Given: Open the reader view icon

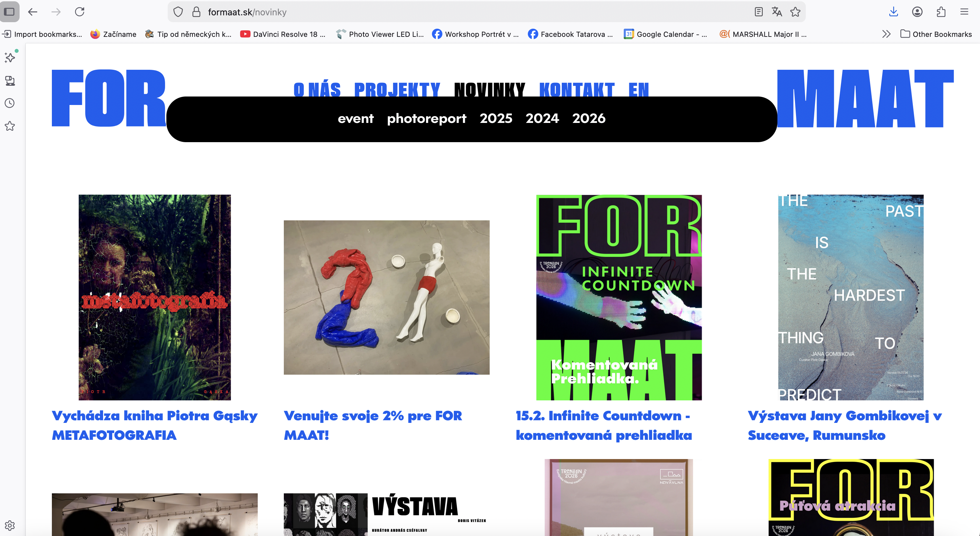Looking at the screenshot, I should (758, 12).
